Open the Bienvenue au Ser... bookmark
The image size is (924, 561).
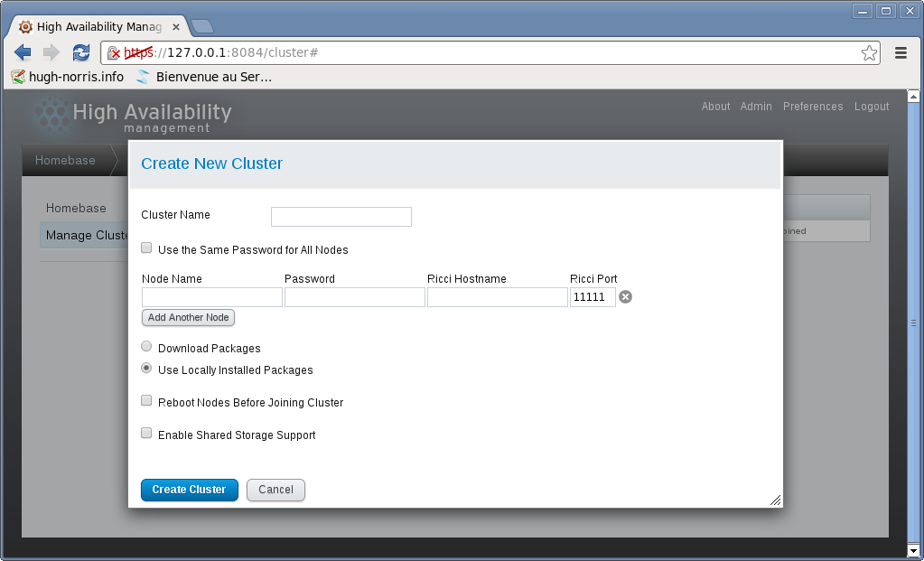[x=204, y=77]
